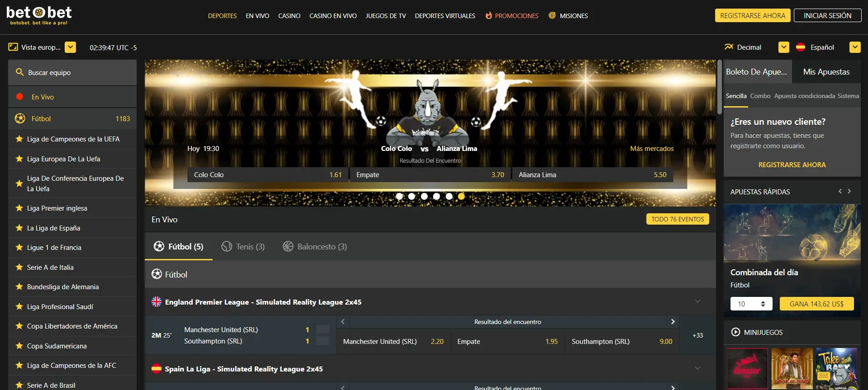Switch to Sistema bet type tab
The height and width of the screenshot is (390, 868).
point(848,96)
